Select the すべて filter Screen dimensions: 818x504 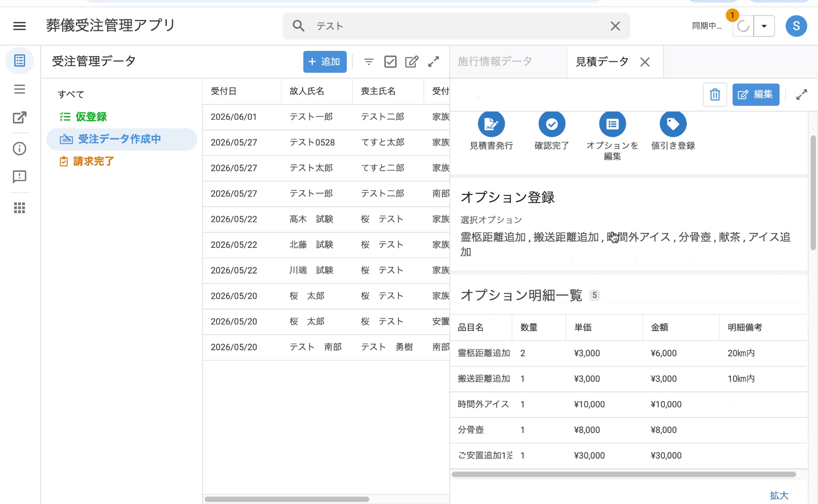(71, 94)
